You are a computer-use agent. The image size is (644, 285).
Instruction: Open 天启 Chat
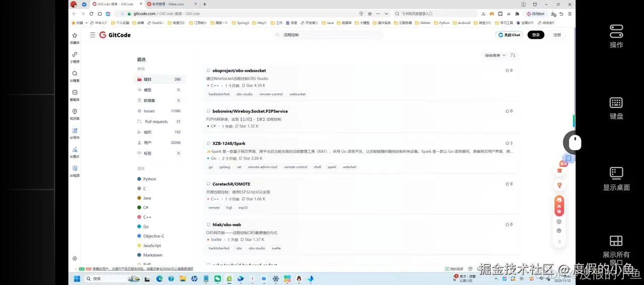(x=509, y=35)
